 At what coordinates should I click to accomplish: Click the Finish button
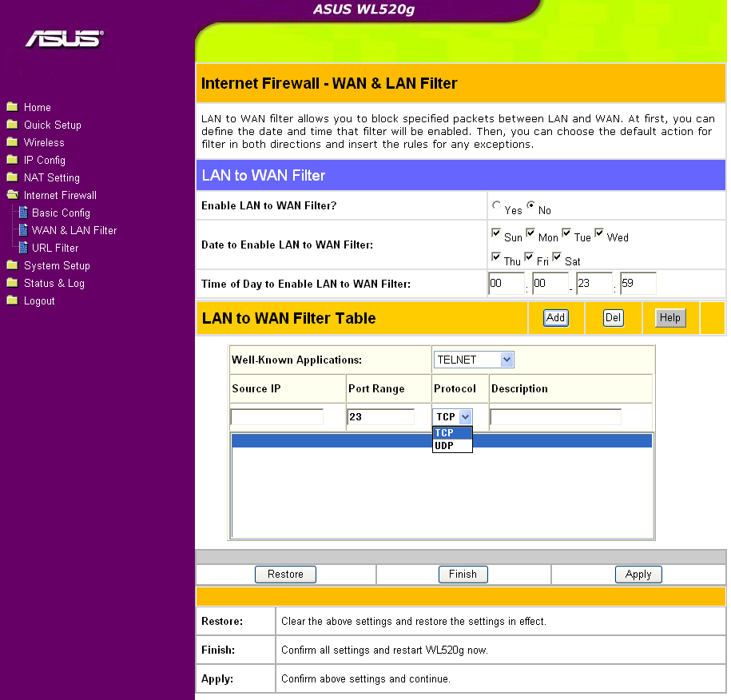[x=463, y=574]
